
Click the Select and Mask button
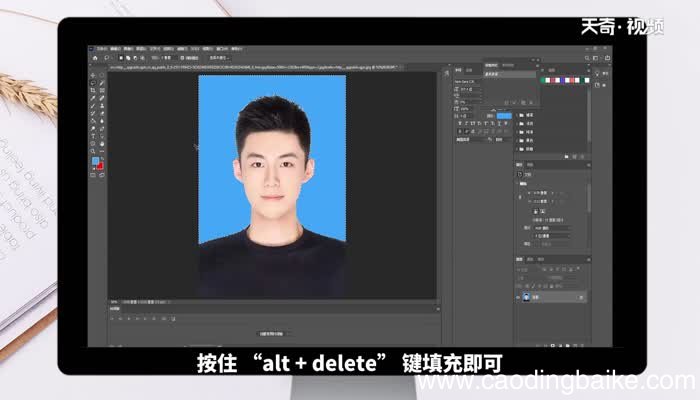tap(219, 58)
